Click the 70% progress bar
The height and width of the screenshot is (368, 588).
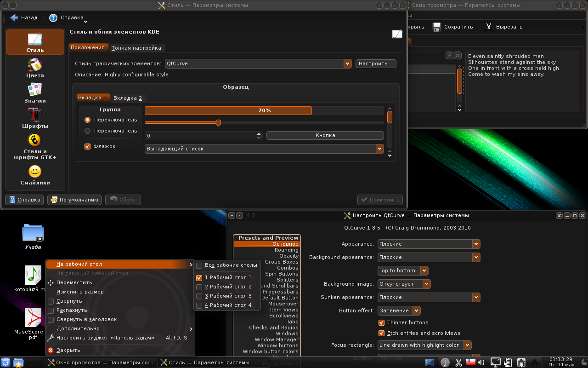[264, 110]
